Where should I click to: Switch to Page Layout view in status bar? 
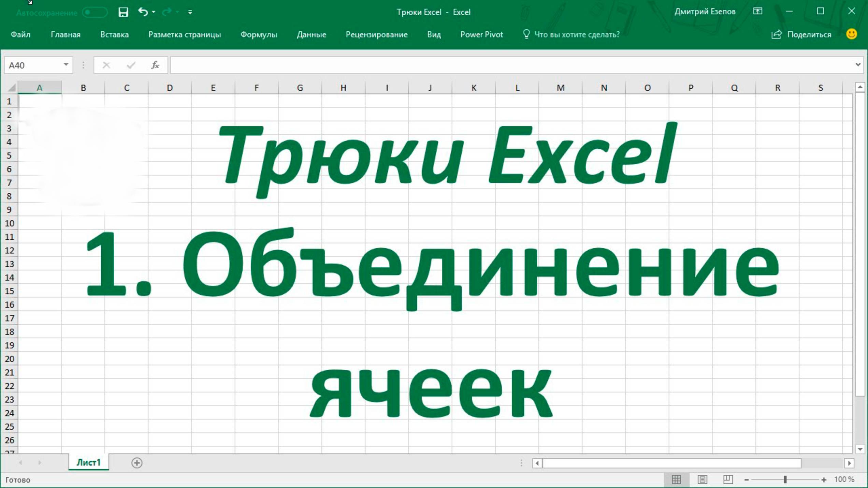(702, 479)
